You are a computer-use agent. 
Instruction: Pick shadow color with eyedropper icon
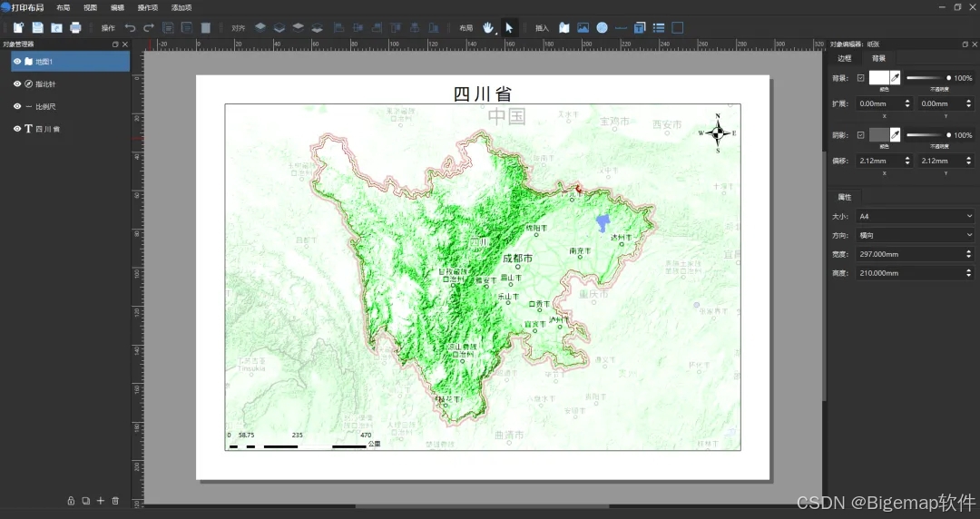point(896,135)
